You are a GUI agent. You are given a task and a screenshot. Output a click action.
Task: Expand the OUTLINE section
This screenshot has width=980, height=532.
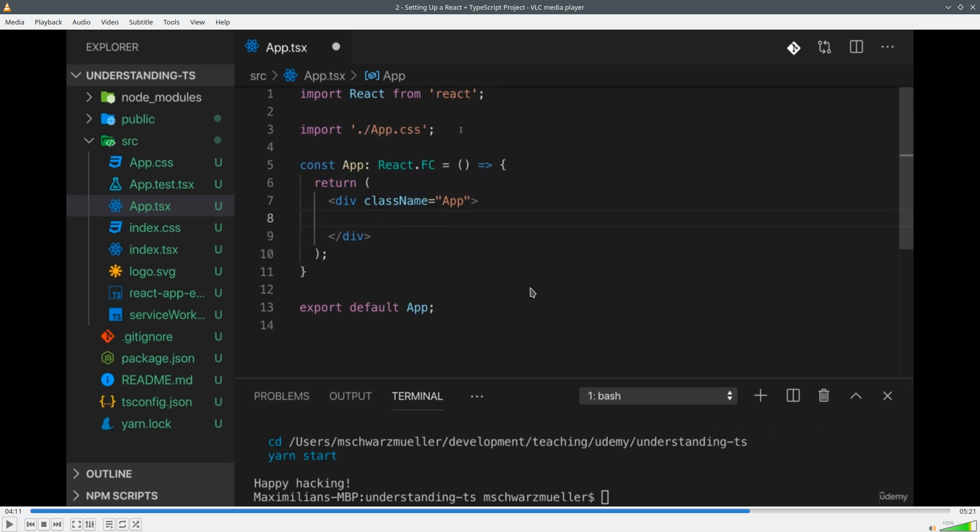pyautogui.click(x=76, y=474)
